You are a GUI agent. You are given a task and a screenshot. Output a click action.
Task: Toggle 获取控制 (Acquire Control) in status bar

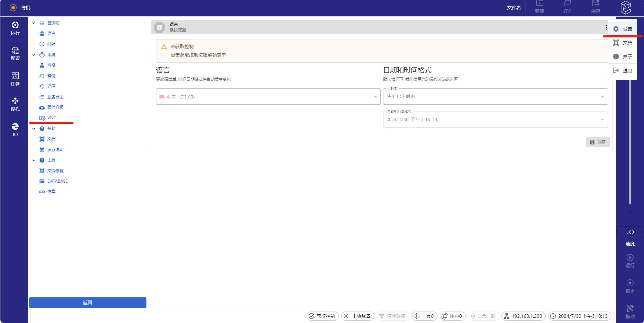point(322,316)
